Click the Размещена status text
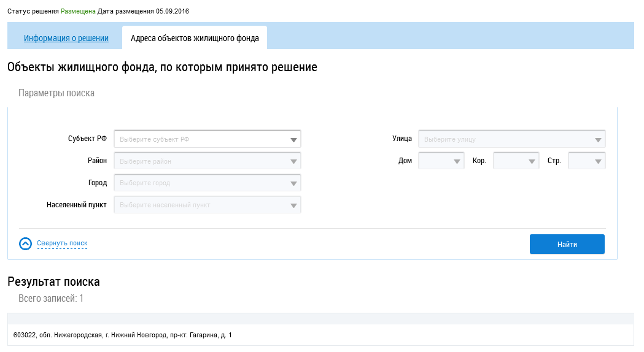644x352 pixels. pos(77,12)
